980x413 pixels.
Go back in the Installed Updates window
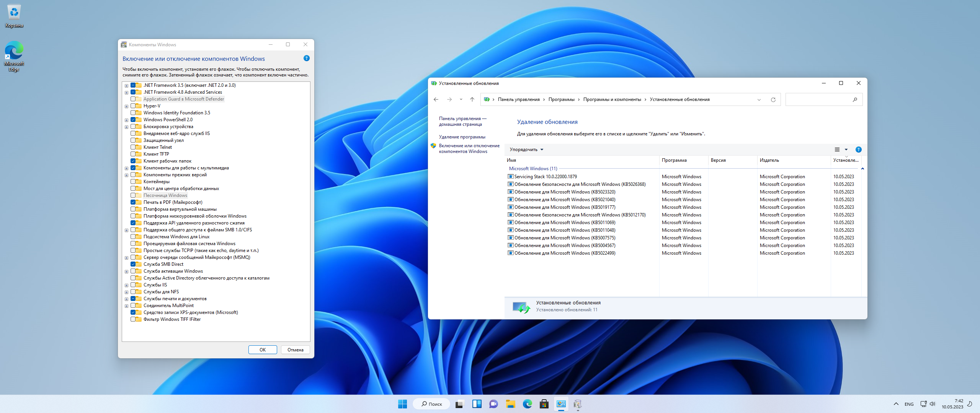436,99
